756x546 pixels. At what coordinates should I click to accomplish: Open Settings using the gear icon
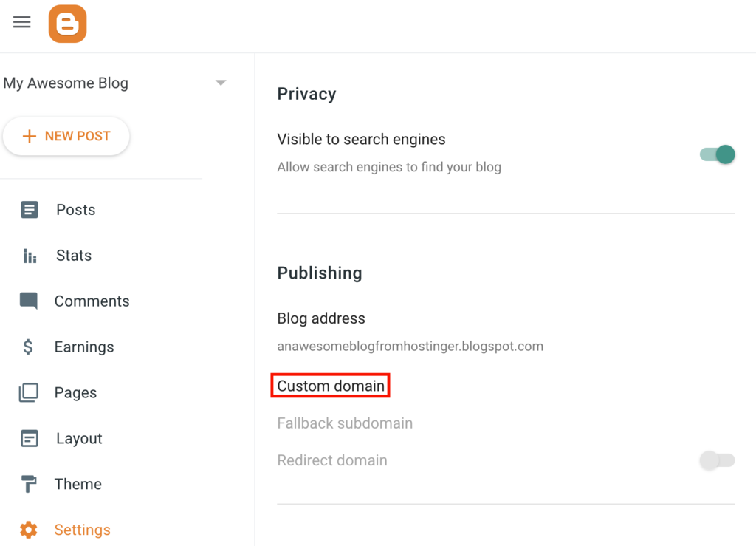pos(30,530)
